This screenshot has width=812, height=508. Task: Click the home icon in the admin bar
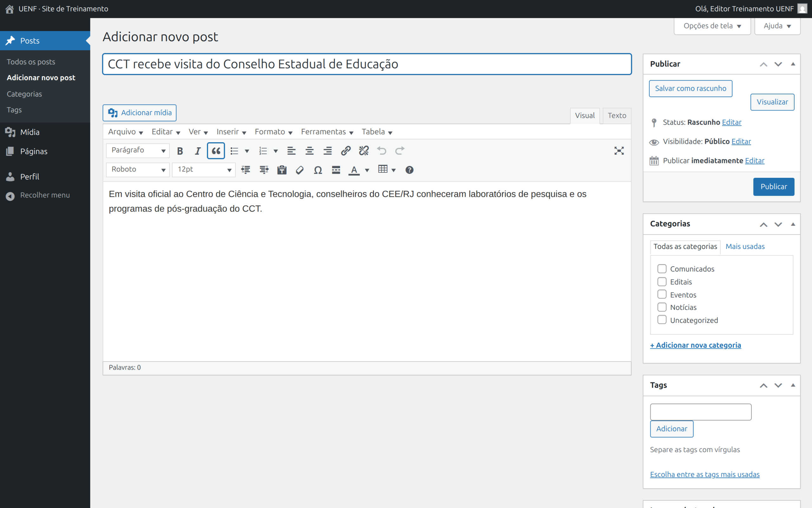click(10, 9)
